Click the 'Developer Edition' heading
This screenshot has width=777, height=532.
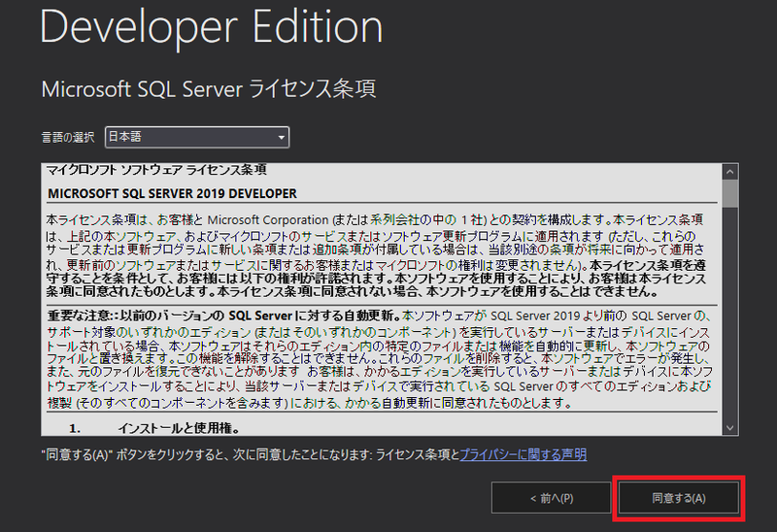[211, 27]
